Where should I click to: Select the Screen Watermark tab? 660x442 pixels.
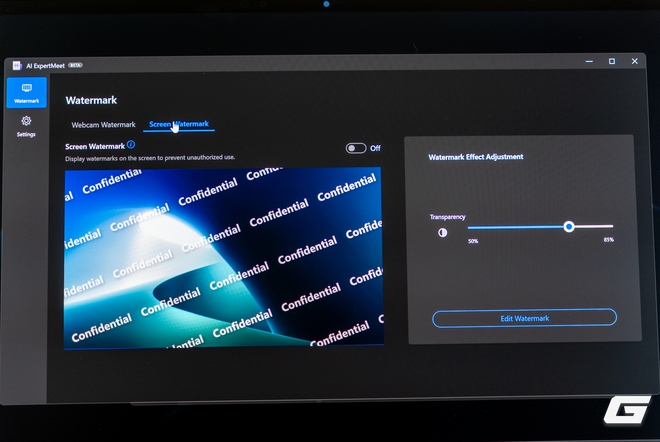(x=179, y=124)
